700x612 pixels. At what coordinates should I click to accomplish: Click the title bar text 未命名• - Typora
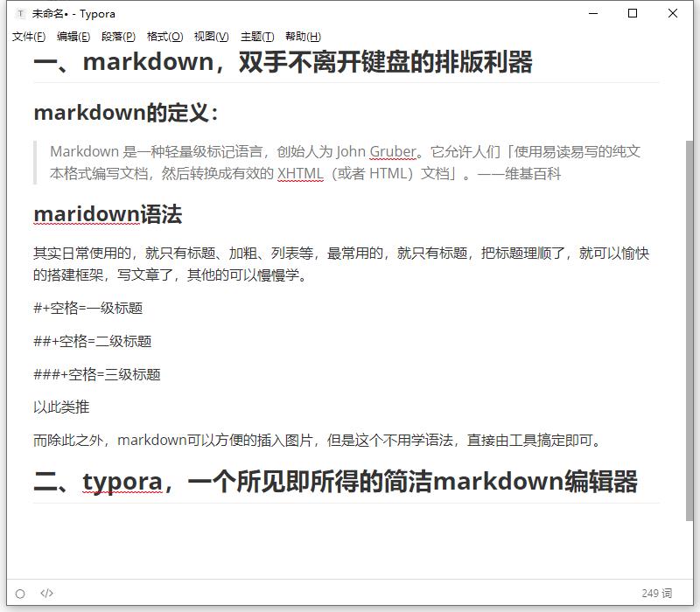[x=73, y=13]
